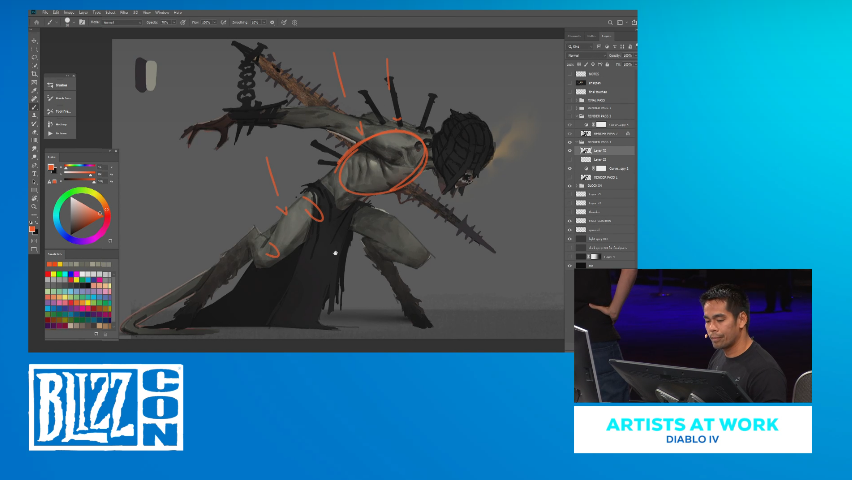
Task: Open the File menu
Action: (45, 12)
